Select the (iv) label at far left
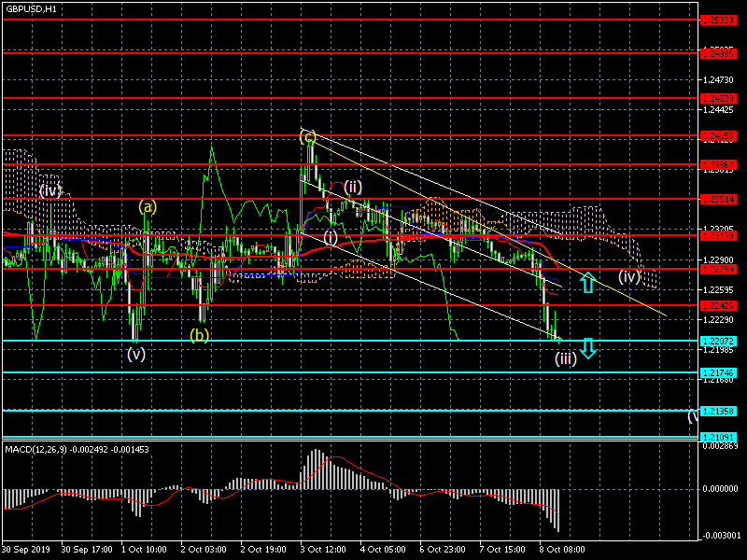Viewport: 747px width, 560px height. (x=50, y=190)
